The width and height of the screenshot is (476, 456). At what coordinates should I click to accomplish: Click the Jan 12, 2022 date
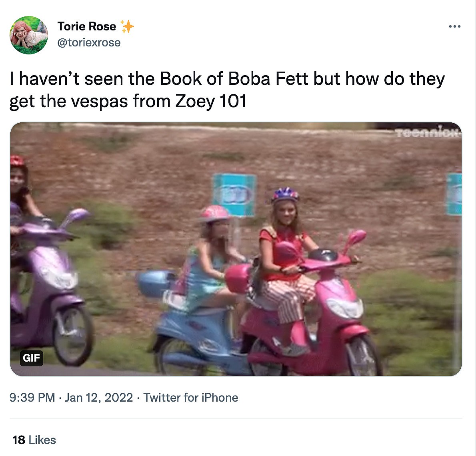coord(99,397)
